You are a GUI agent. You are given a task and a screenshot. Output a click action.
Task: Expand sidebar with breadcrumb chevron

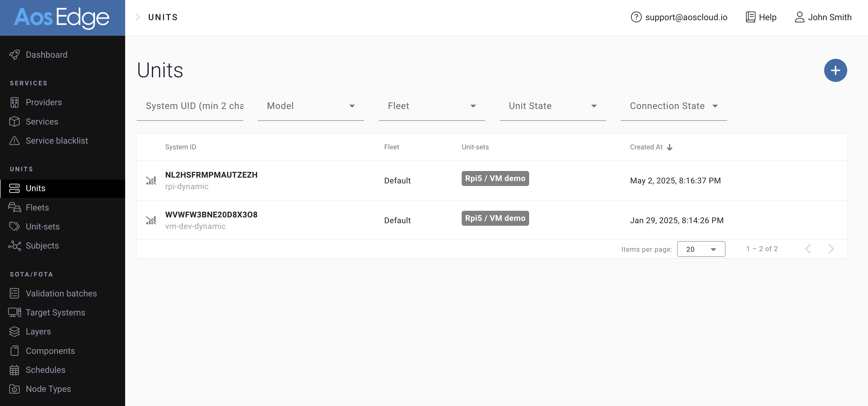click(138, 17)
